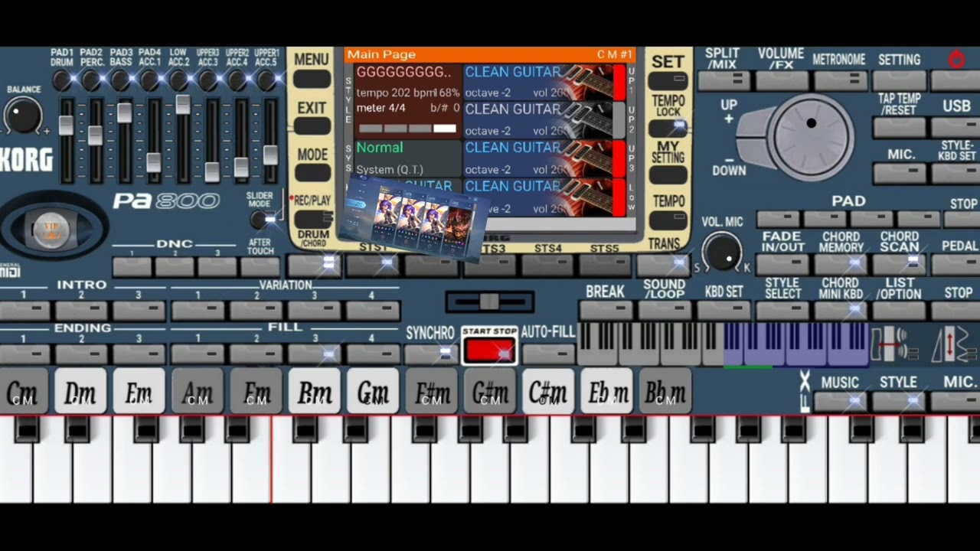Click the large value dial
Viewport: 980px width, 551px height.
(811, 137)
